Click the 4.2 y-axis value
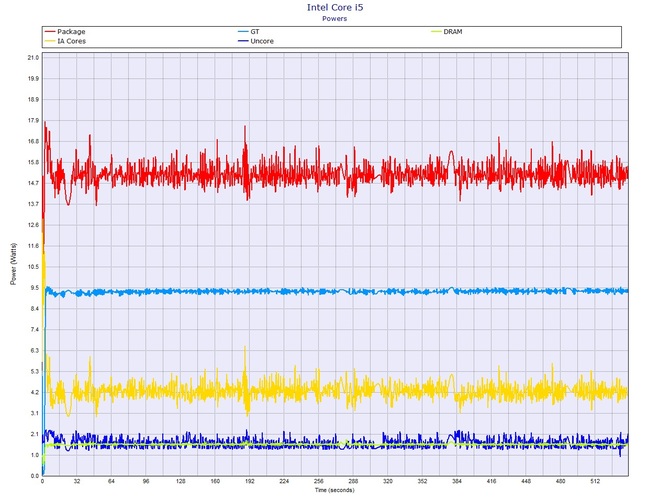The image size is (670, 502). click(34, 393)
